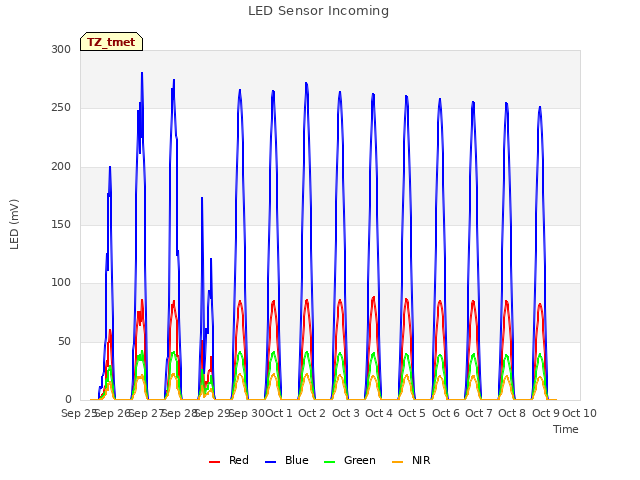Click the Oct 3 x-axis tick label
The height and width of the screenshot is (480, 640).
(x=345, y=413)
